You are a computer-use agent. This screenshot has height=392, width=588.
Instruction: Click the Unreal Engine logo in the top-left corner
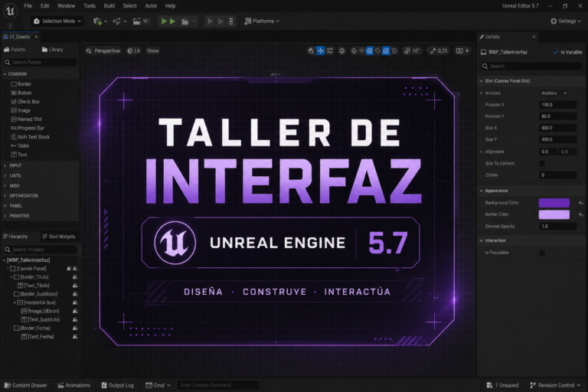point(10,11)
